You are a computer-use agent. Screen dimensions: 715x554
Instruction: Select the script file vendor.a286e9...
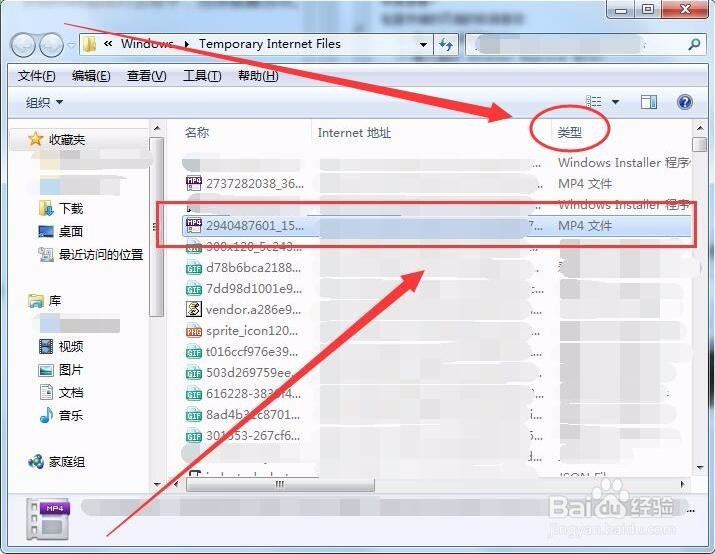pos(254,310)
